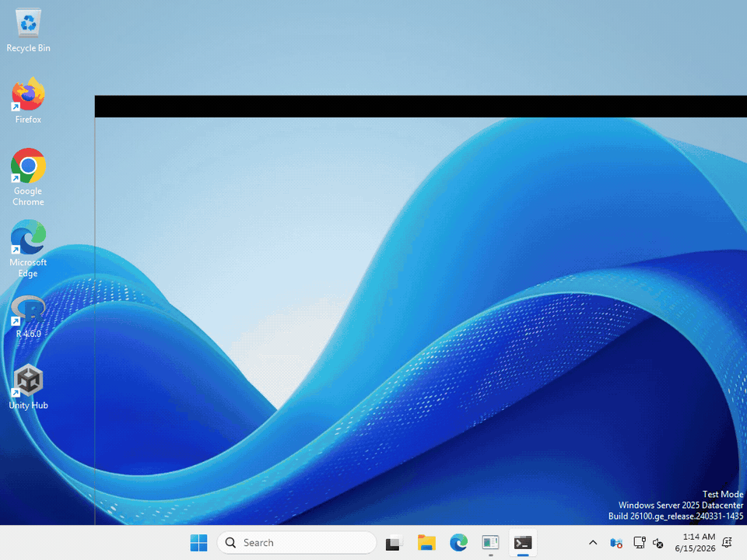Select the Google Chrome desktop shortcut
747x560 pixels.
pos(28,177)
